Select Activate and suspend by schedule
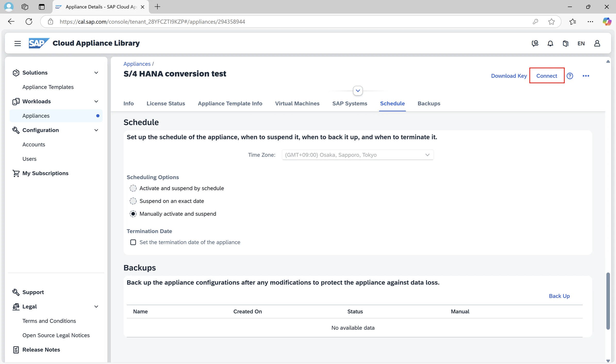 (133, 188)
